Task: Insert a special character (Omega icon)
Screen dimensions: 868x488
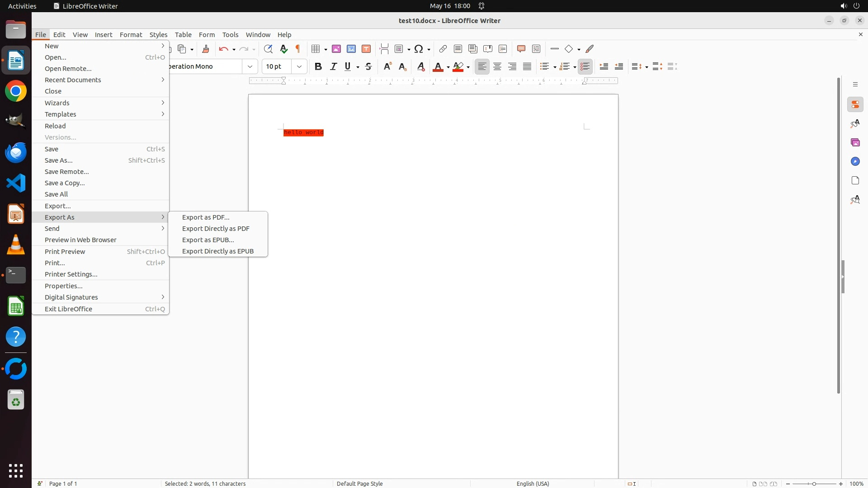Action: (419, 49)
